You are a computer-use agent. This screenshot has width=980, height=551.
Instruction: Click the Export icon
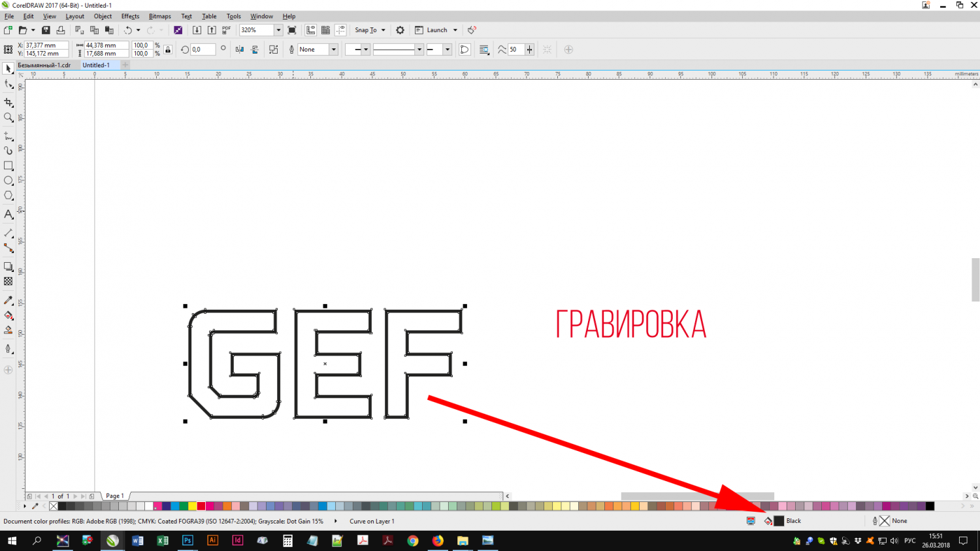(x=212, y=30)
